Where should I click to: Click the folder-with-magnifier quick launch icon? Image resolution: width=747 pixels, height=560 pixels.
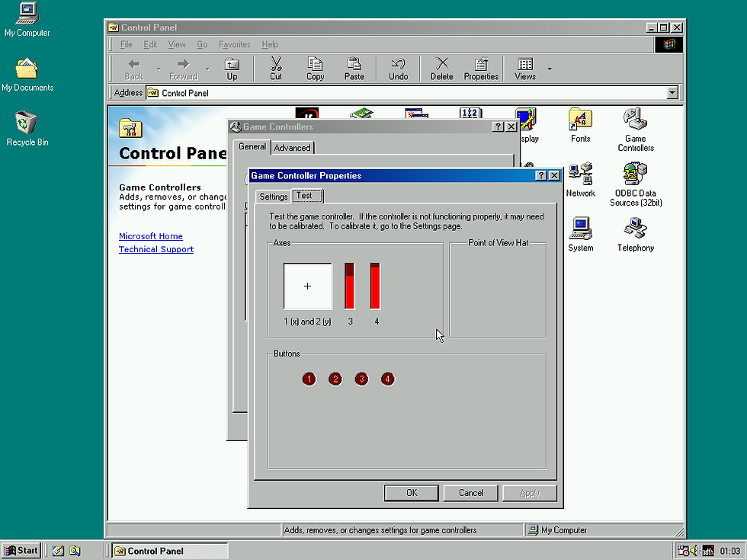click(x=75, y=551)
